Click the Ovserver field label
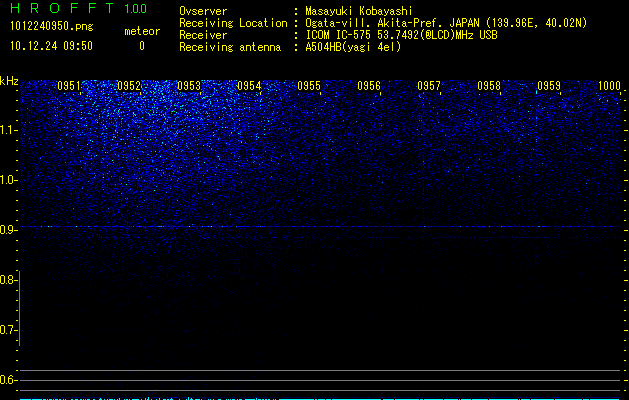This screenshot has width=629, height=400. [x=203, y=11]
